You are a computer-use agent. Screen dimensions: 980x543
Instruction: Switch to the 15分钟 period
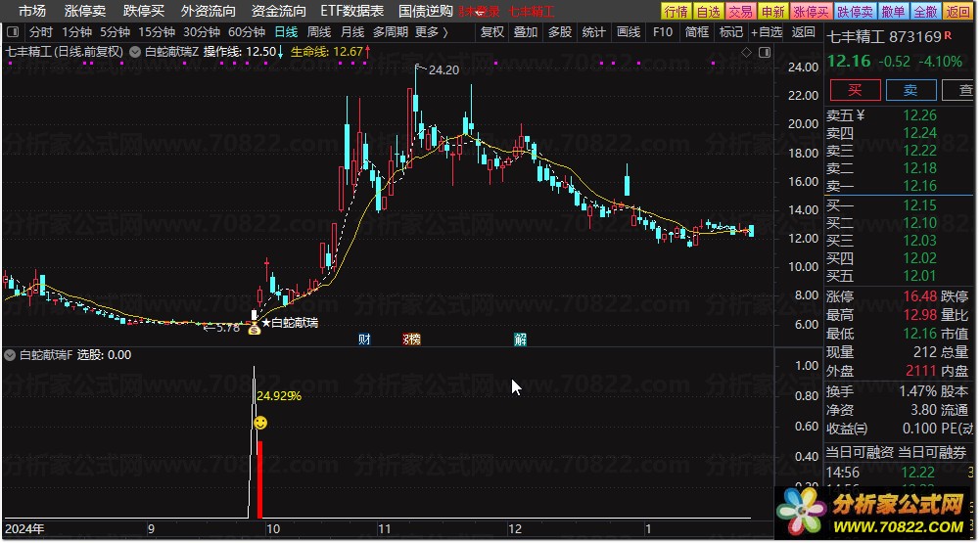157,32
